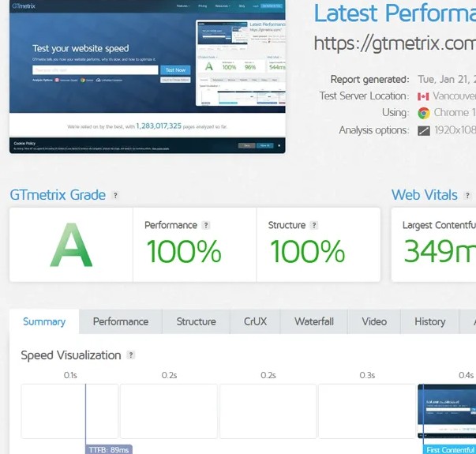Switch to the CrUX tab
Screen dimensions: 476x454
(x=255, y=321)
